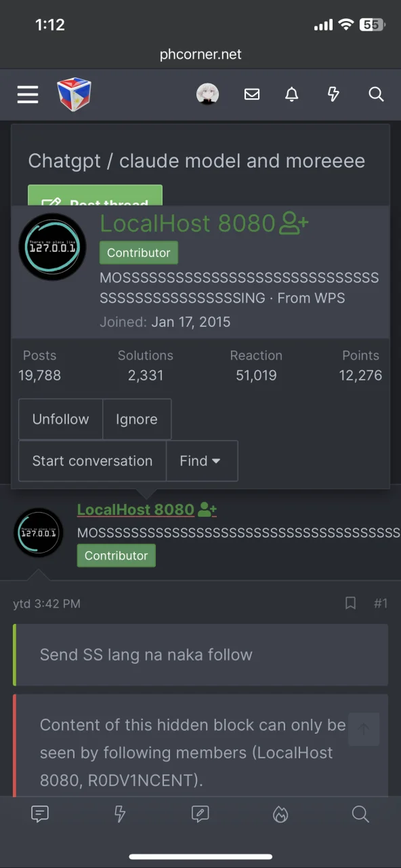Tap the bottom bar flame trending icon
The height and width of the screenshot is (868, 401).
(280, 814)
